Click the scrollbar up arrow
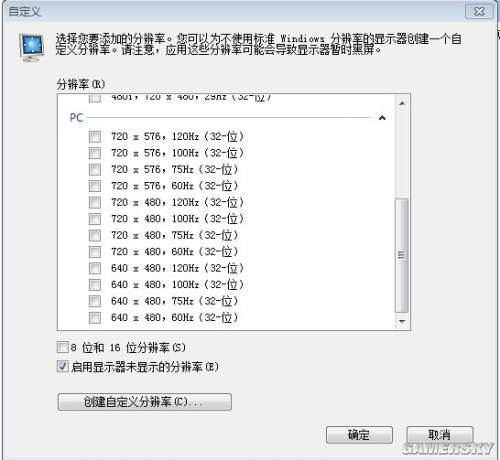 [402, 103]
